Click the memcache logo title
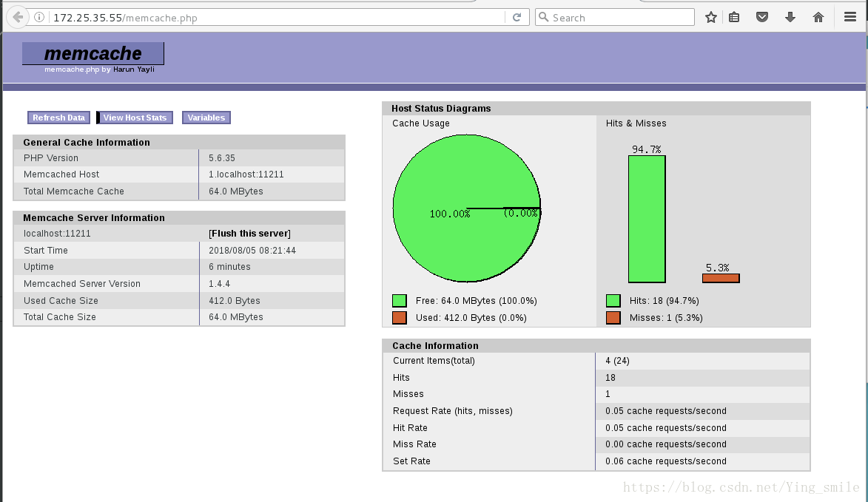This screenshot has height=502, width=868. 93,53
